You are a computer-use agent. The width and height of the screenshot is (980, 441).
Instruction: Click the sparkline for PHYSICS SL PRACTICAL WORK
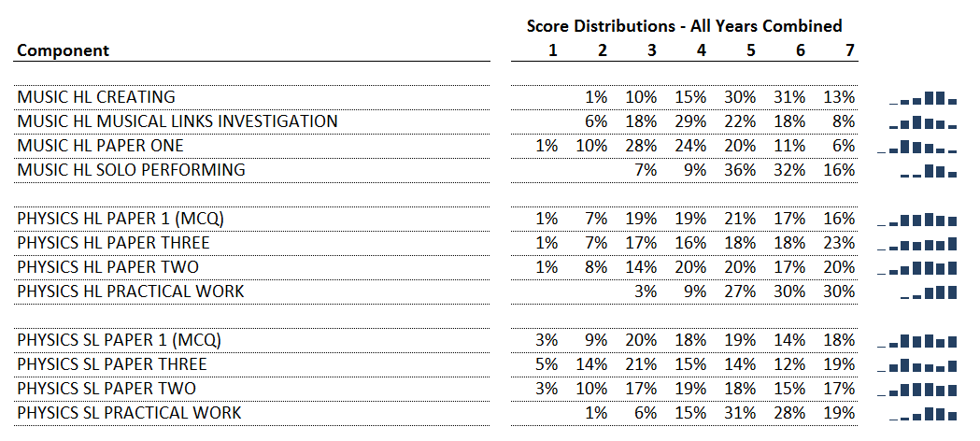(922, 414)
